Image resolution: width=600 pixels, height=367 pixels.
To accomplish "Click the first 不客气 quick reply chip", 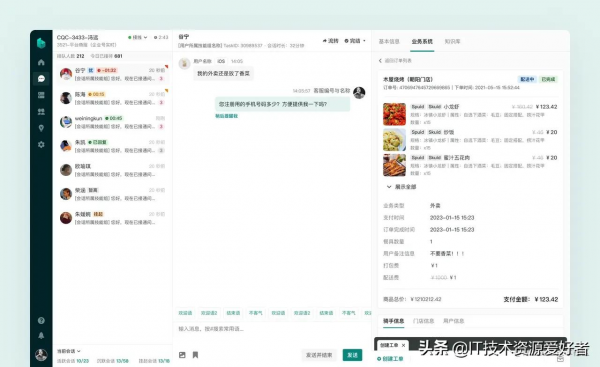I will [x=256, y=313].
